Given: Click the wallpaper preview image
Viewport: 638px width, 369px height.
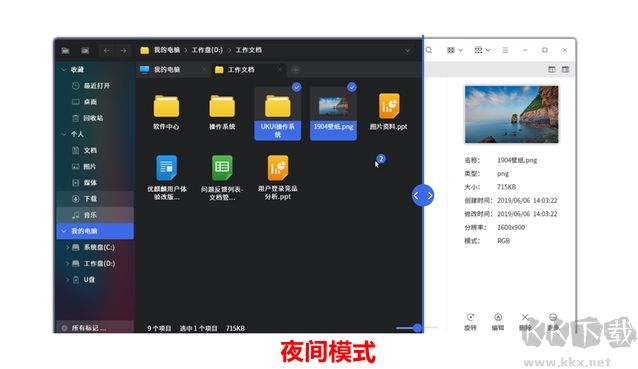Looking at the screenshot, I should (511, 114).
